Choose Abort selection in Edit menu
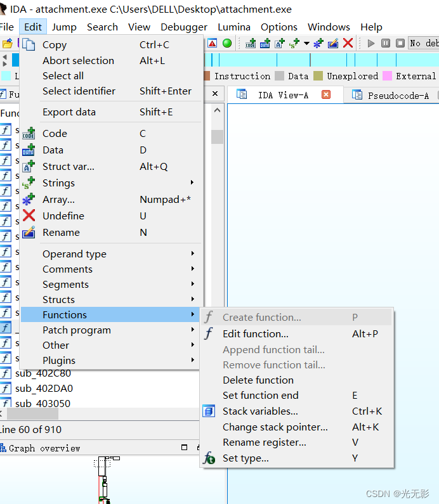 tap(110, 60)
